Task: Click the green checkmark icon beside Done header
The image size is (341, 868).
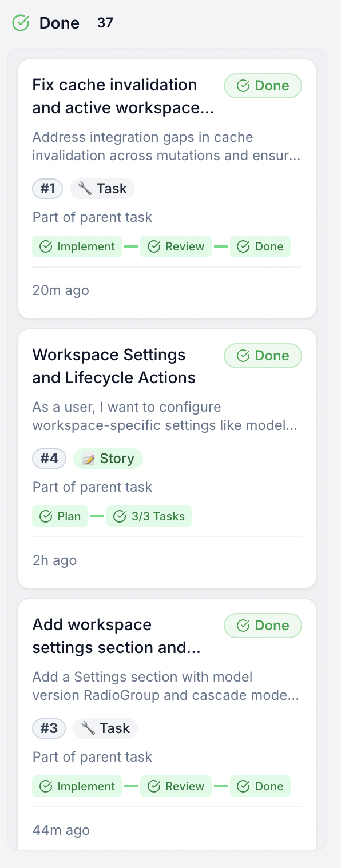Action: (x=20, y=22)
